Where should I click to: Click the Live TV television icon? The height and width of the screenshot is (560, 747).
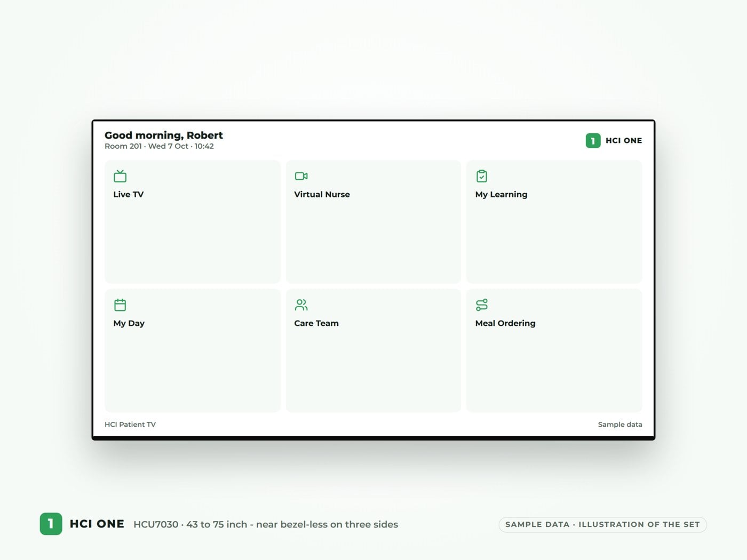pyautogui.click(x=120, y=176)
